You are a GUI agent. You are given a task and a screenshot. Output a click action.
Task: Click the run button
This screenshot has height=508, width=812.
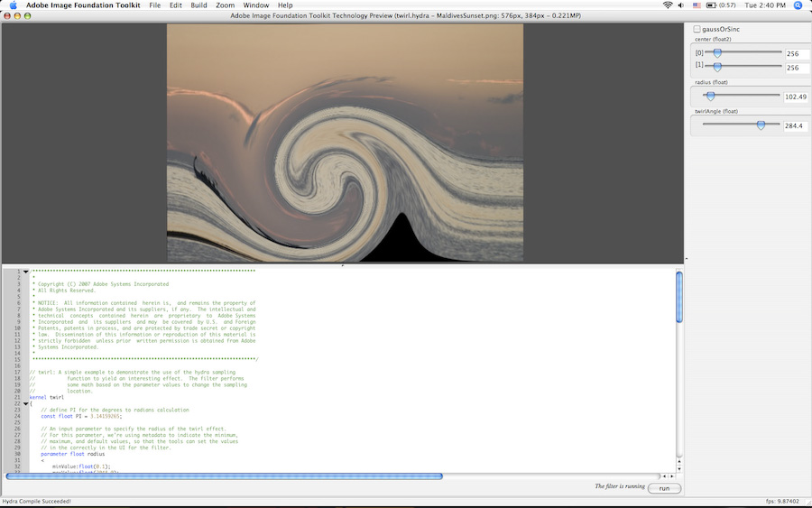[664, 488]
